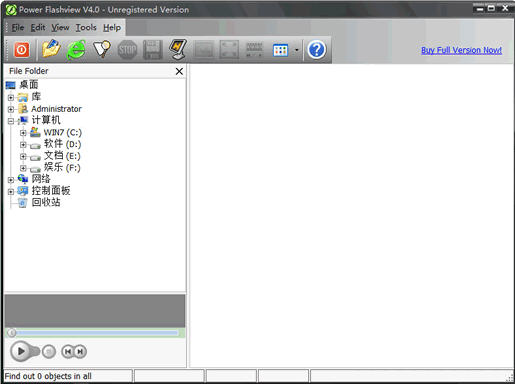
Task: Click the playback progress slider handle
Action: tap(12, 332)
